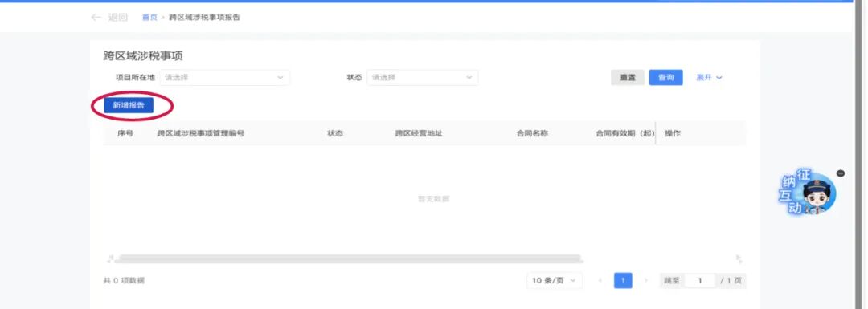Click the 跨区经营地址 column header
The width and height of the screenshot is (868, 309).
click(419, 133)
